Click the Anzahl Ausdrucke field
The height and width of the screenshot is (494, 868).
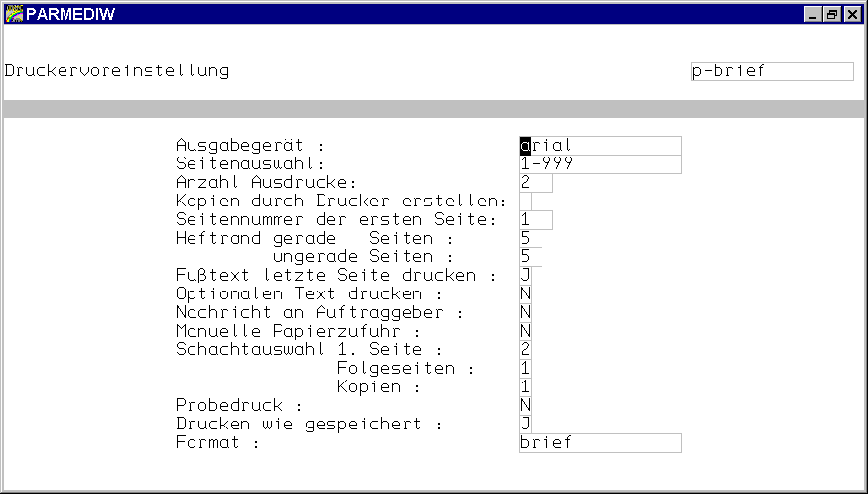click(x=536, y=183)
